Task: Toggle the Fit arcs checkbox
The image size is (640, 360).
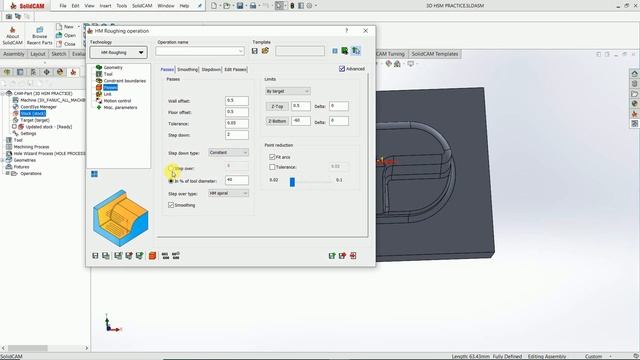Action: [x=272, y=157]
